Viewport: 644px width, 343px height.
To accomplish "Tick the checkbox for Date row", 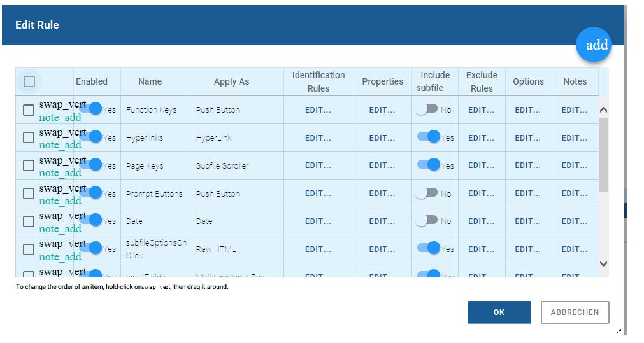I will click(29, 221).
